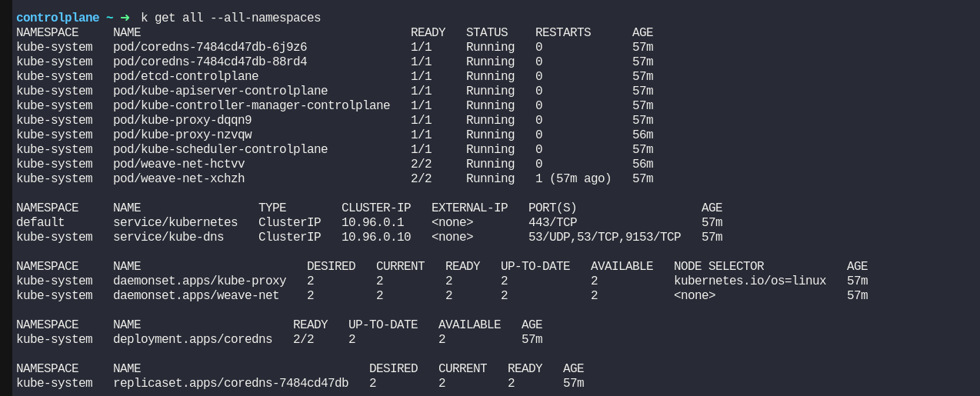
Task: Select pod/coredns-7484cd47db-6j9z6 text
Action: [210, 47]
